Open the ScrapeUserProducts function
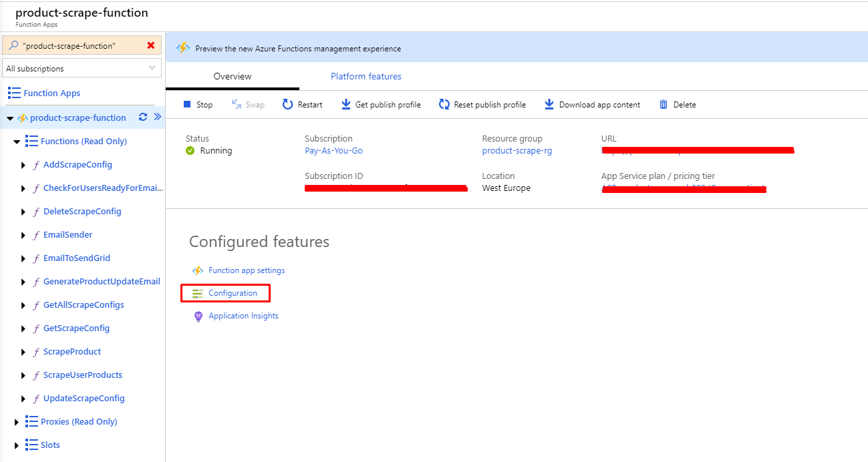This screenshot has height=462, width=868. point(83,375)
